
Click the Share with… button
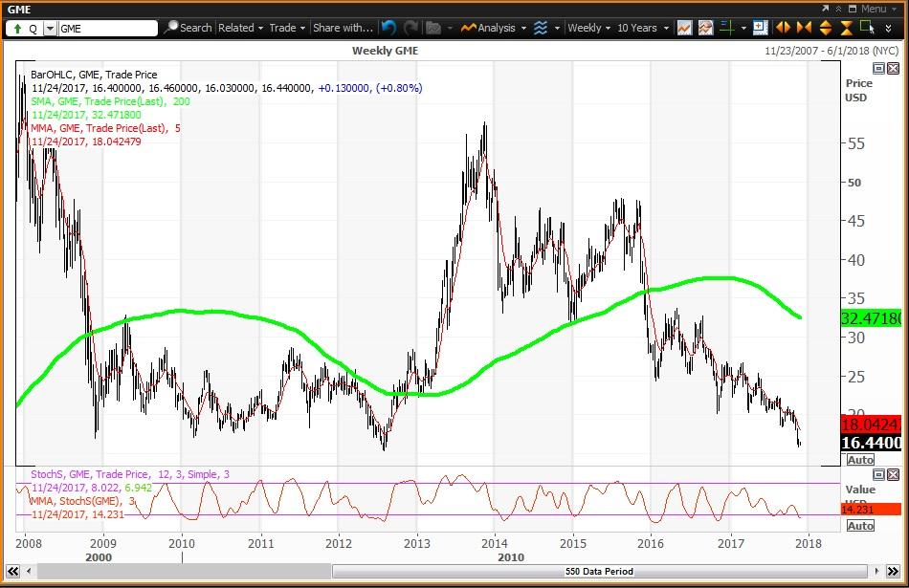[343, 28]
